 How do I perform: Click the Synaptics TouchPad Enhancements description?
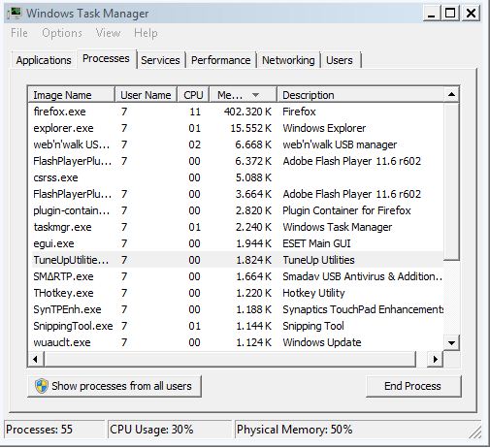pyautogui.click(x=363, y=309)
